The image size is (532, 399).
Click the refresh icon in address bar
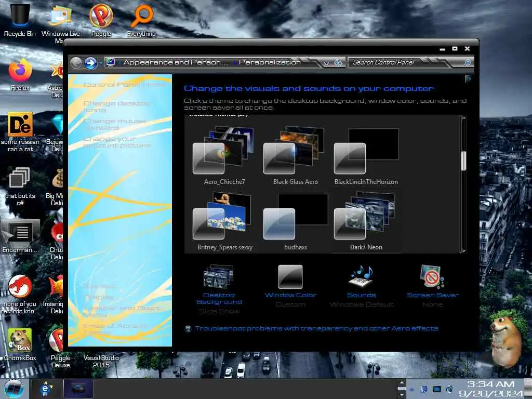pos(338,63)
